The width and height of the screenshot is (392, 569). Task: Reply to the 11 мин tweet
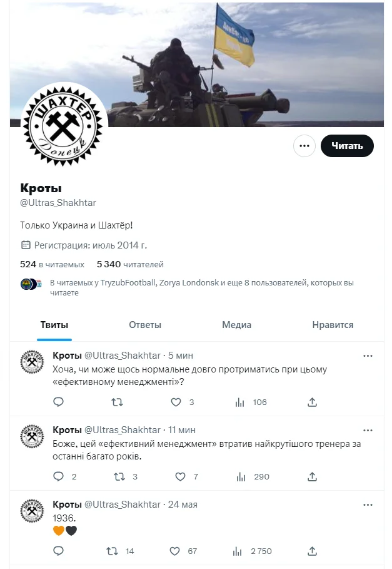58,477
